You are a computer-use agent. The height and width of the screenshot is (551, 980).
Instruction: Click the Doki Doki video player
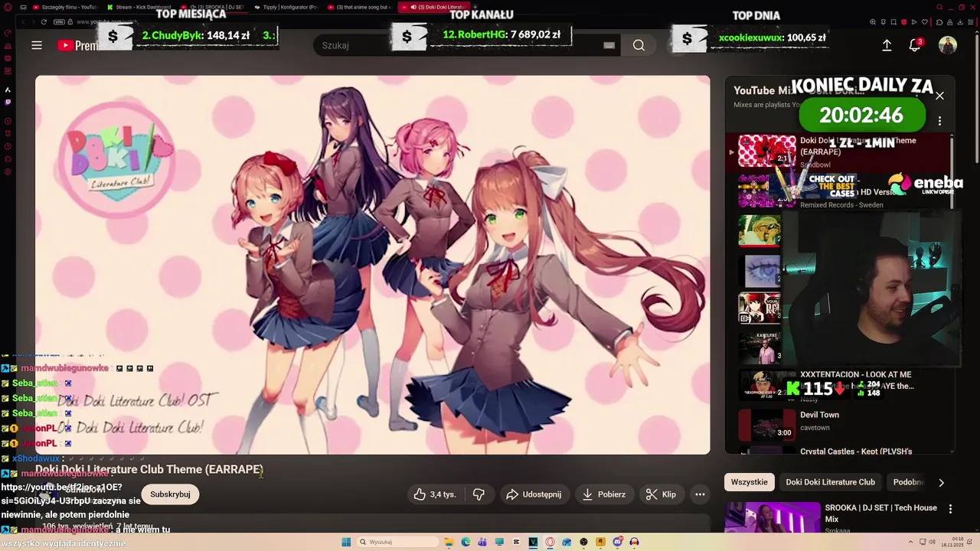372,264
